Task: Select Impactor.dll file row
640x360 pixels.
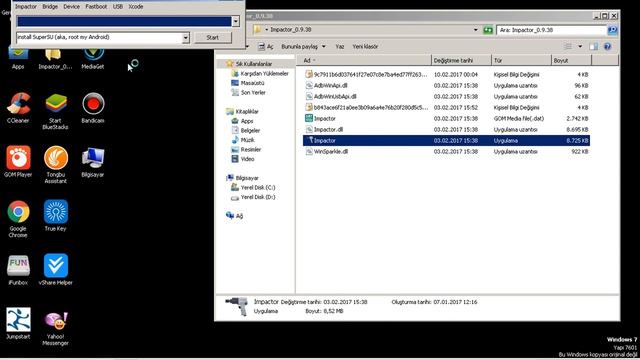Action: pos(447,129)
